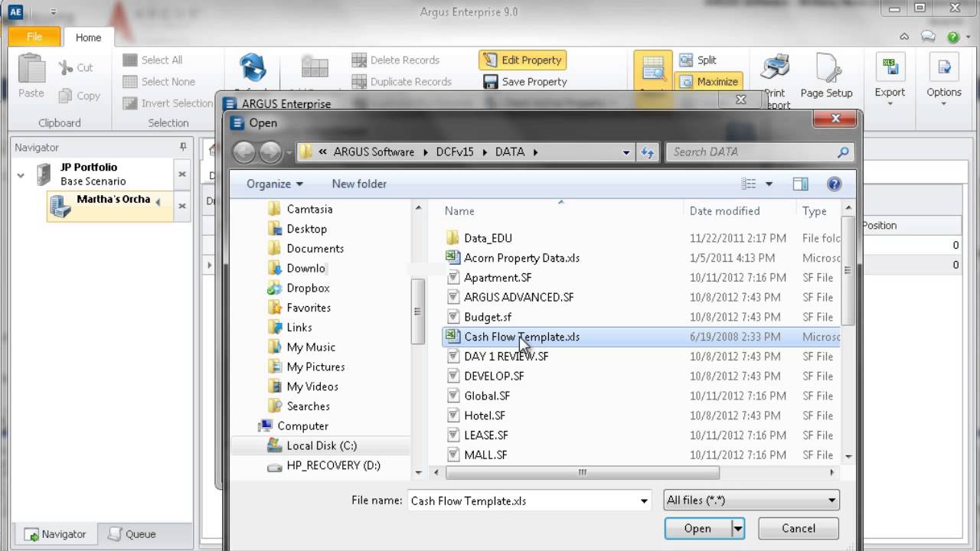Click the Select All ribbon item

(152, 60)
